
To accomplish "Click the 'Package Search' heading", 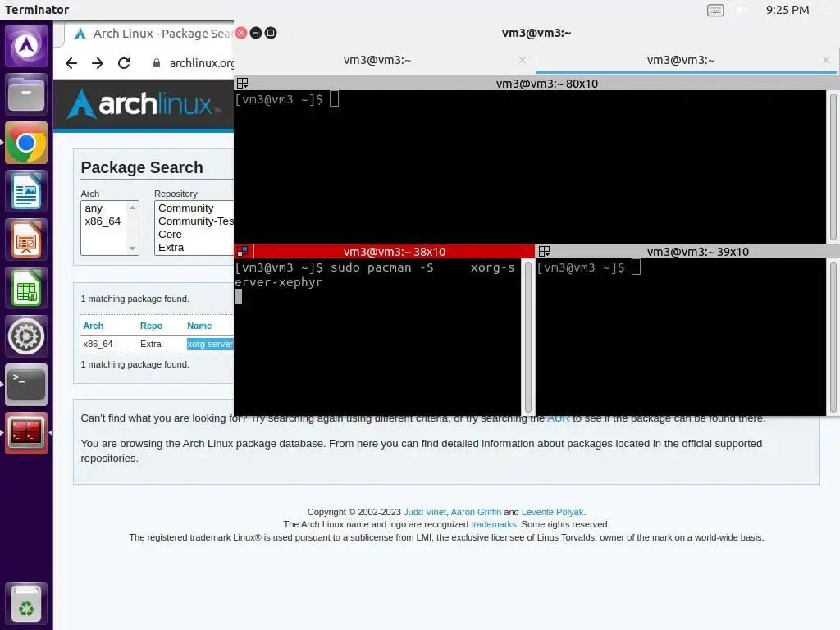I will 142,167.
